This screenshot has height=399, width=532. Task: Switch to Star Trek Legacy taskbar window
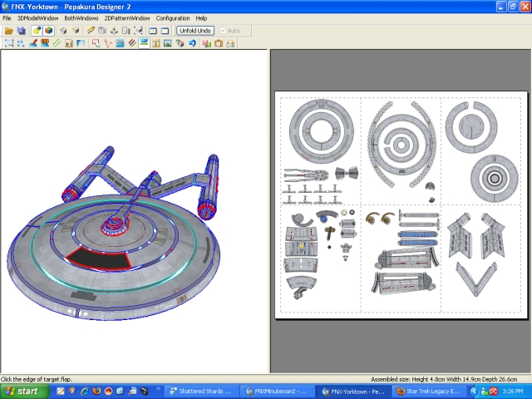coord(430,392)
